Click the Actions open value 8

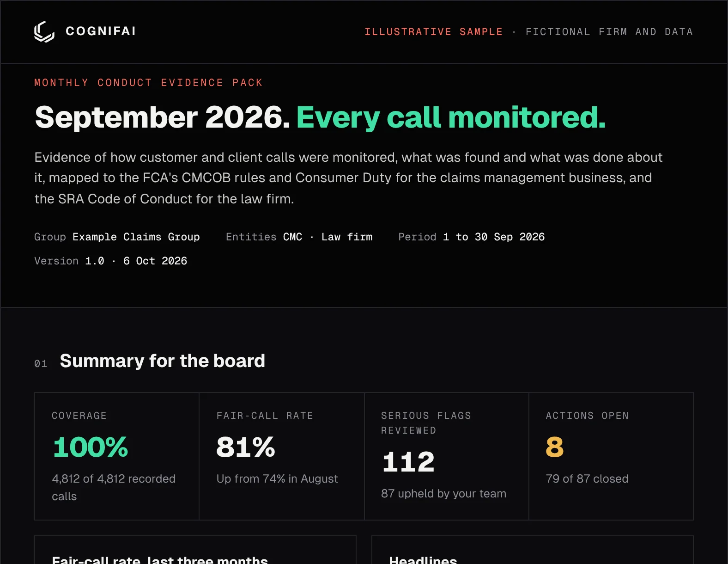pyautogui.click(x=555, y=447)
